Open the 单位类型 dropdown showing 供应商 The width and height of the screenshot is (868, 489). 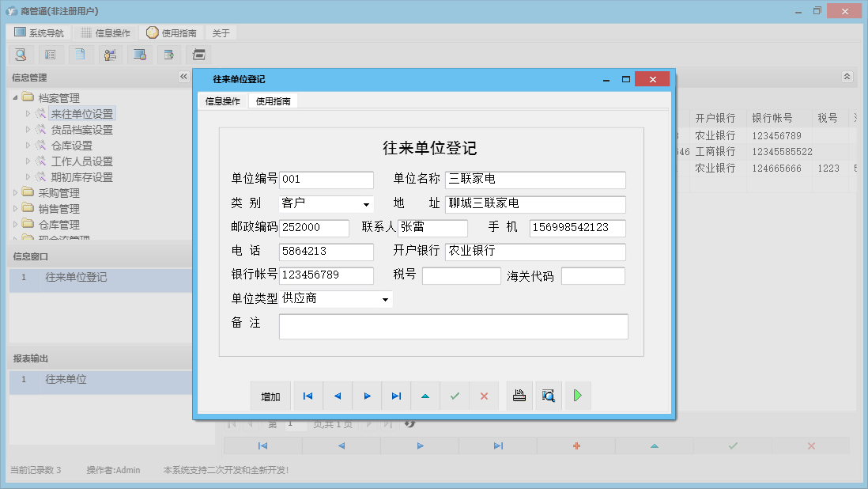[385, 299]
